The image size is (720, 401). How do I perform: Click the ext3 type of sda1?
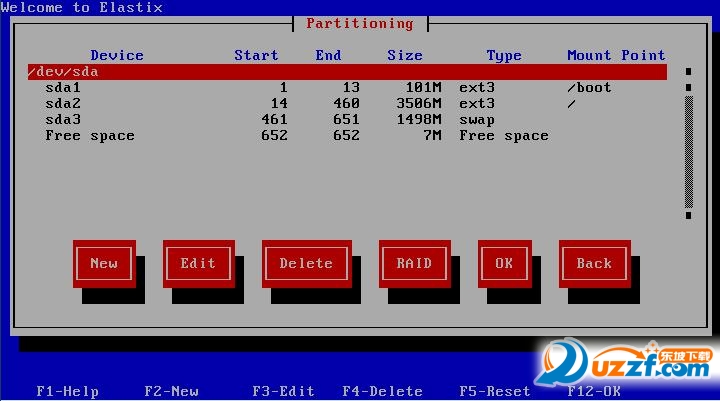coord(477,87)
